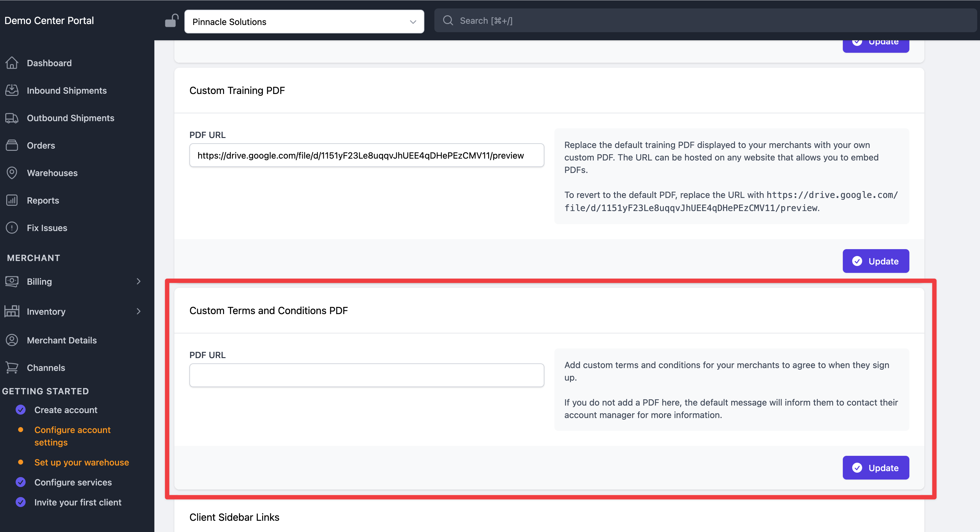
Task: Click the empty Terms and Conditions PDF URL field
Action: [366, 375]
